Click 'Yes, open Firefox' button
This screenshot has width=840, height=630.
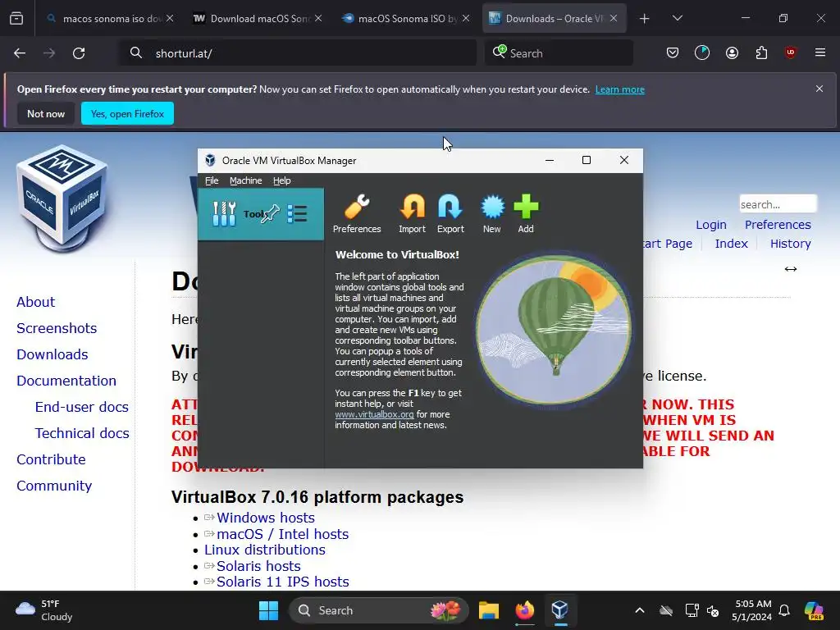click(x=127, y=113)
